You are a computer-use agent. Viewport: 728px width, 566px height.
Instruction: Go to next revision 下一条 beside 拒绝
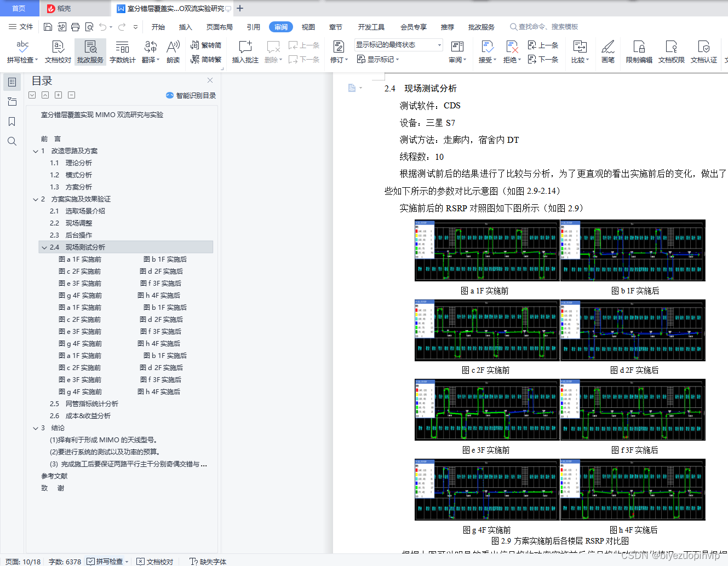point(543,59)
